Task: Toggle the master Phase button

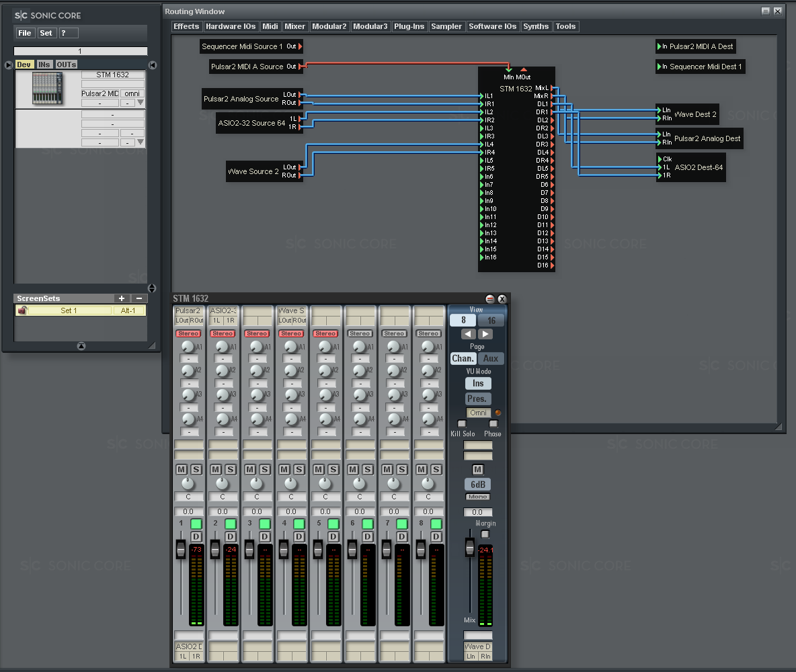Action: (493, 423)
